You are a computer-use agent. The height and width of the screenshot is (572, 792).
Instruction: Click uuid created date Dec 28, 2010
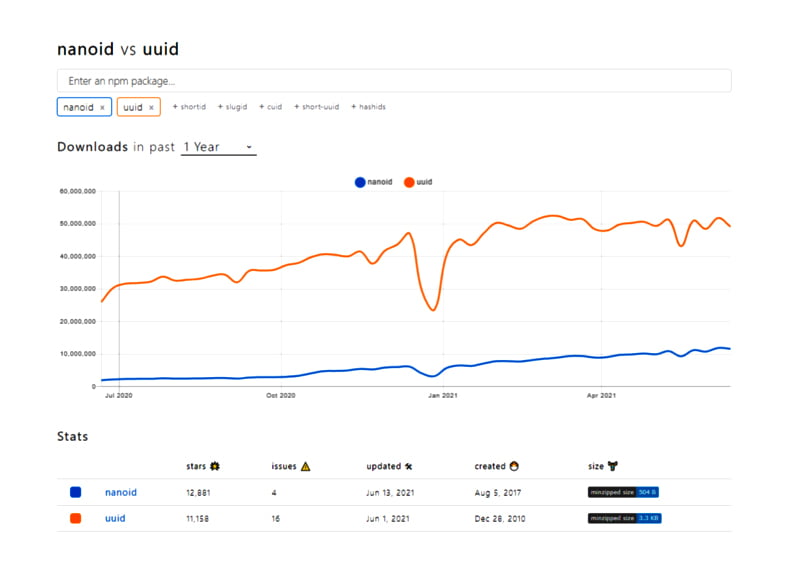tap(500, 519)
